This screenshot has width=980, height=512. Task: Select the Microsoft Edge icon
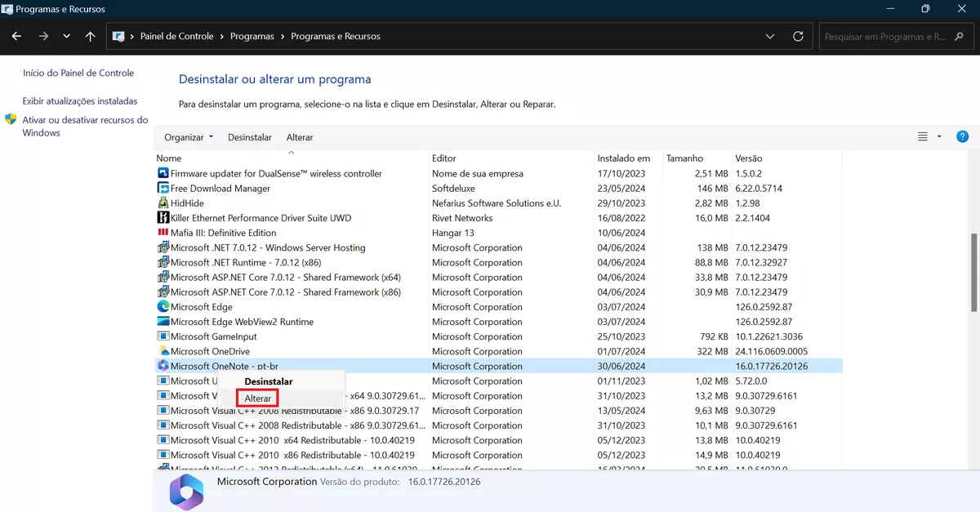click(163, 307)
